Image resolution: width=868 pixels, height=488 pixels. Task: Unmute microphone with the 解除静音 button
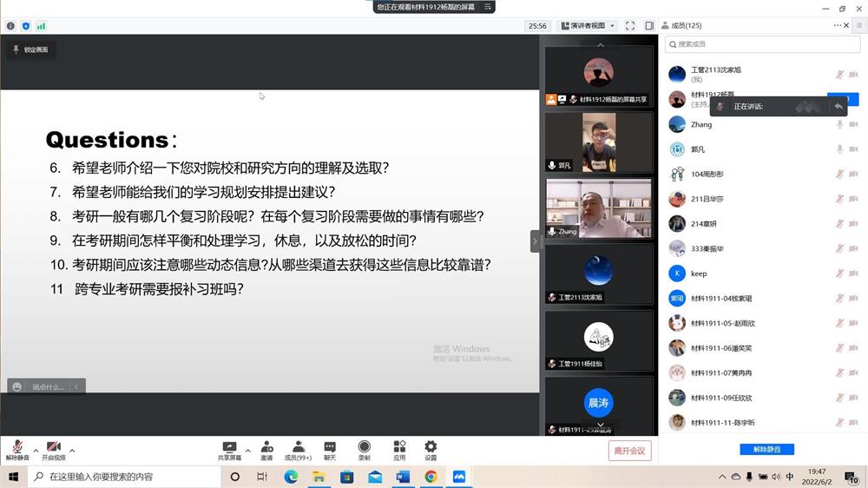pyautogui.click(x=17, y=449)
